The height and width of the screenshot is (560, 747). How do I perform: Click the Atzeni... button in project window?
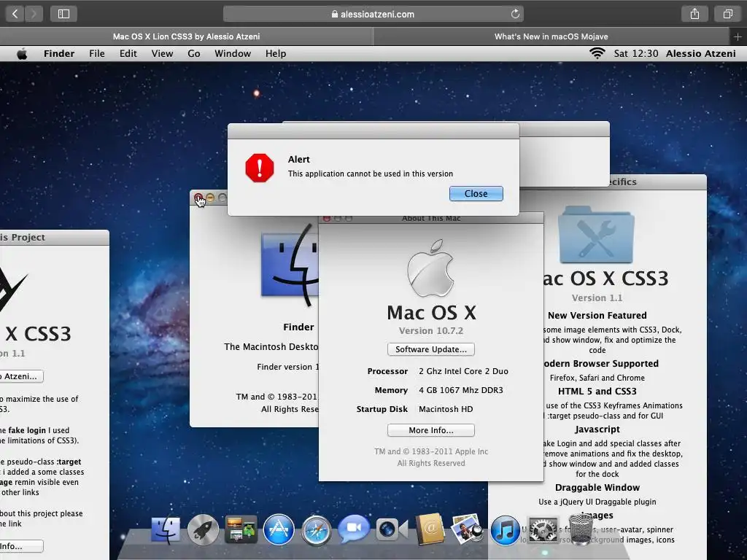[21, 376]
